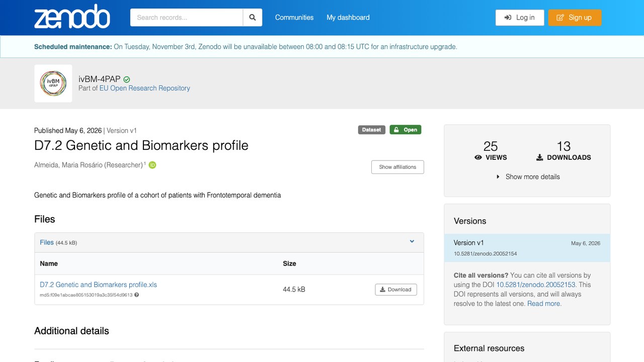Click the Sign up button
Image resolution: width=644 pixels, height=362 pixels.
[575, 18]
